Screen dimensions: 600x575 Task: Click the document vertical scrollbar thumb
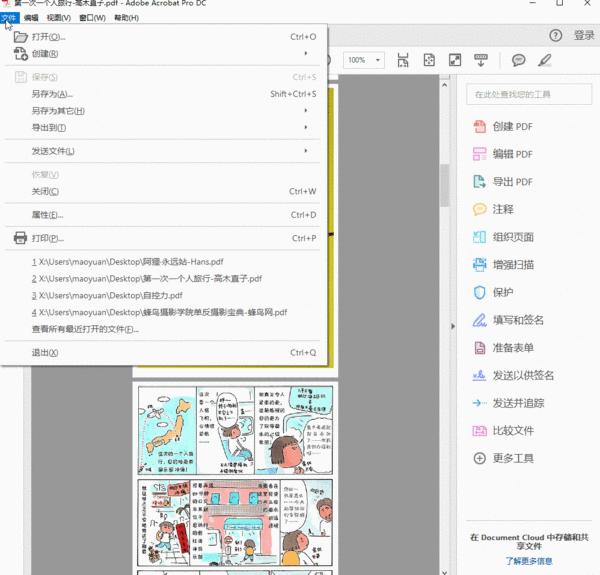coord(444,186)
